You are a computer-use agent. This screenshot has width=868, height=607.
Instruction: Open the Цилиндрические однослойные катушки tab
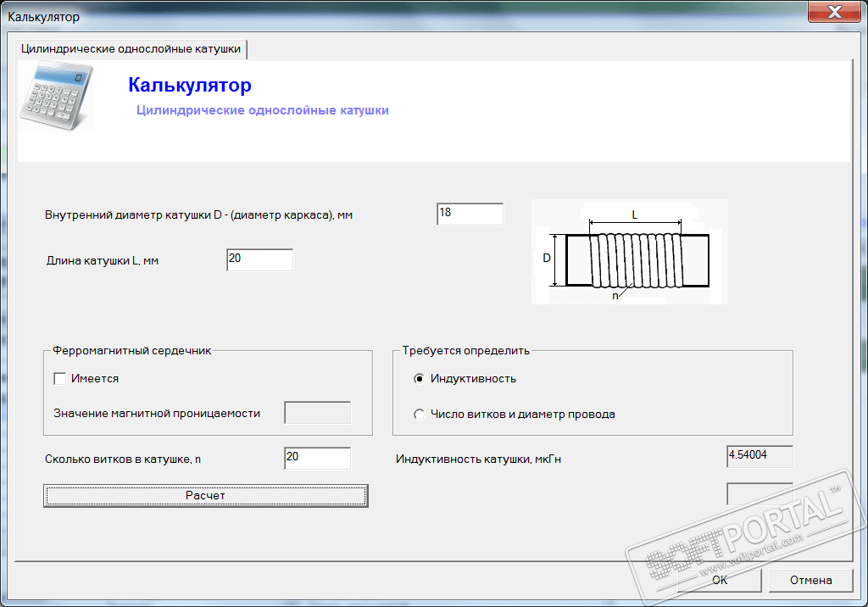(131, 48)
